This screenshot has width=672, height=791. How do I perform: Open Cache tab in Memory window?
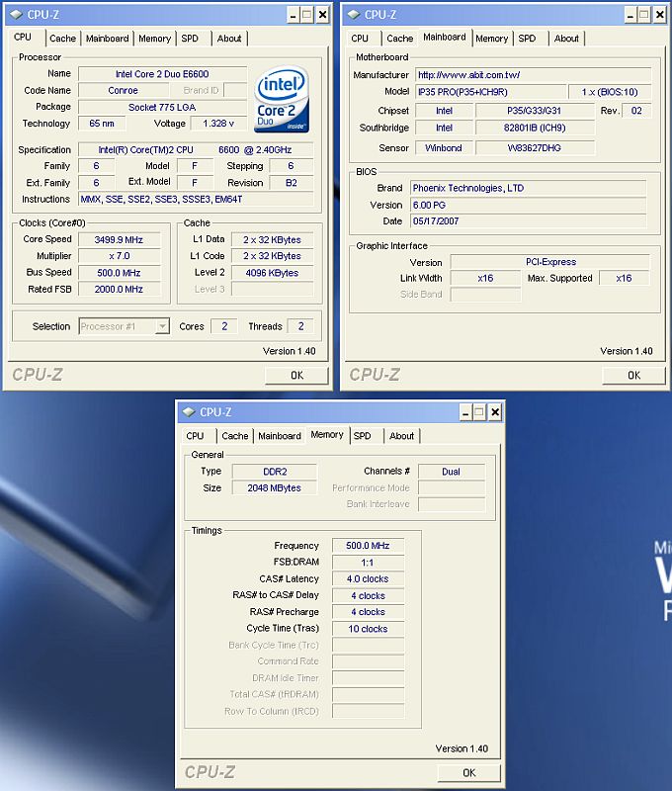coord(235,436)
